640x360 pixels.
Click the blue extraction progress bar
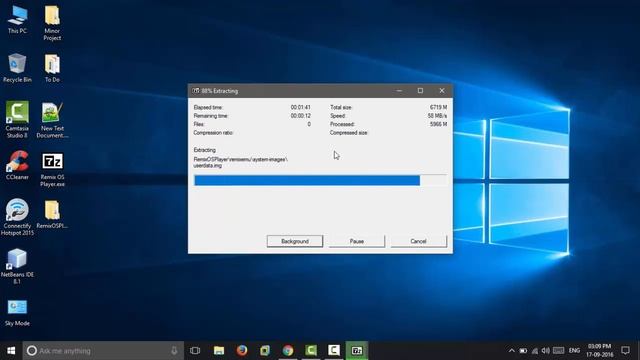307,180
